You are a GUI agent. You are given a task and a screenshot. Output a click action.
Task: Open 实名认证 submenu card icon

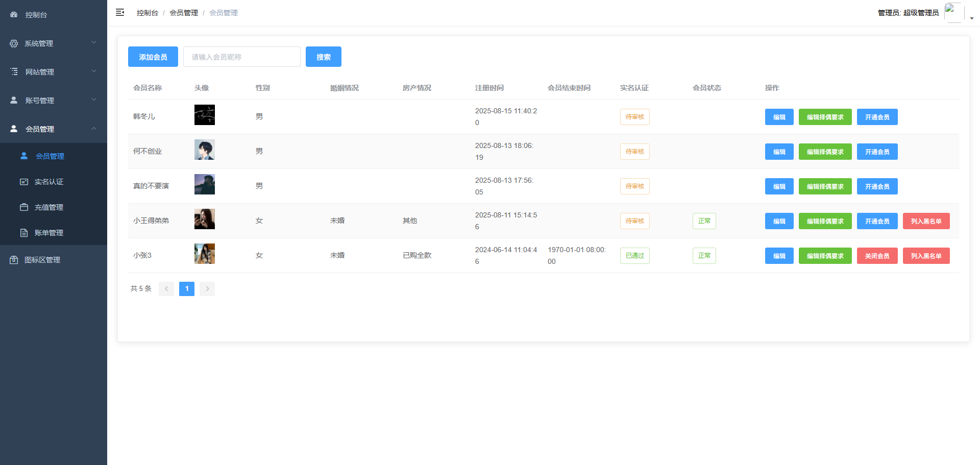coord(24,182)
